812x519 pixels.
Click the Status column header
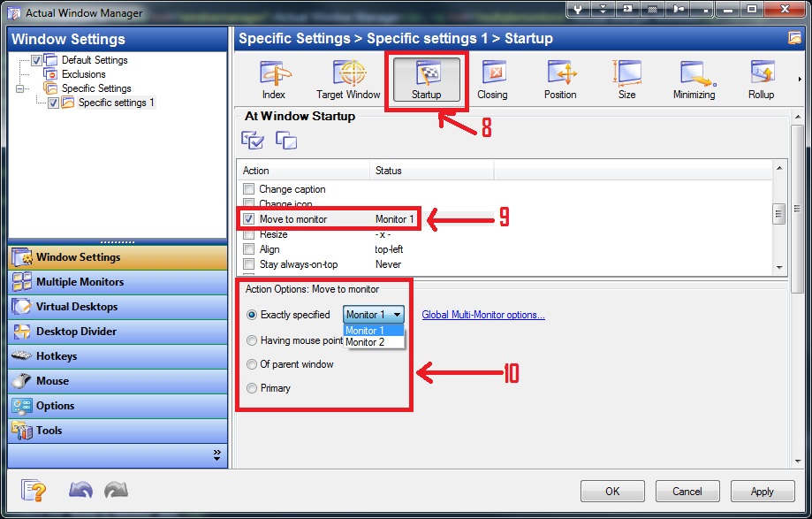[x=431, y=171]
